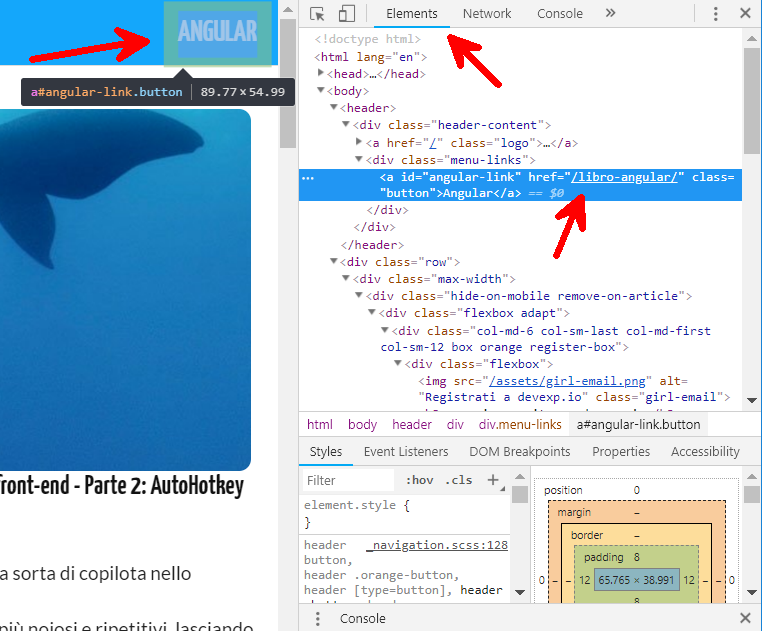Select header in the breadcrumb bar
Viewport: 762px width, 631px height.
(x=412, y=425)
